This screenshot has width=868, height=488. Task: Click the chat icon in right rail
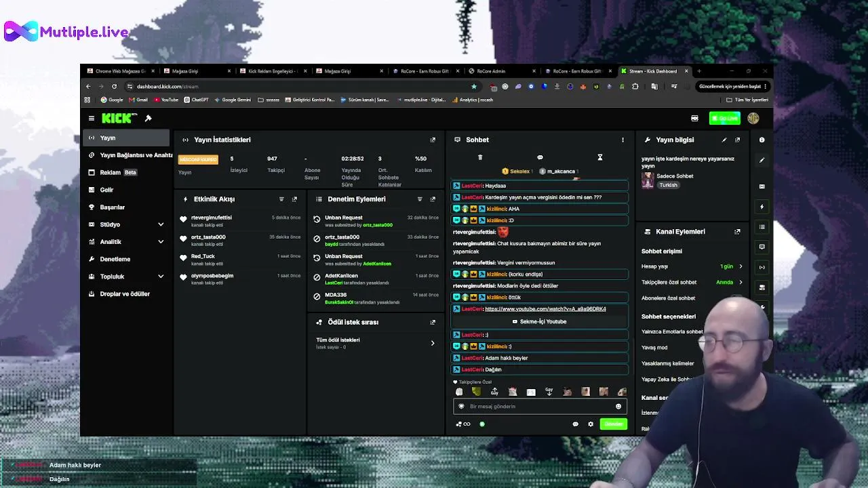click(762, 247)
